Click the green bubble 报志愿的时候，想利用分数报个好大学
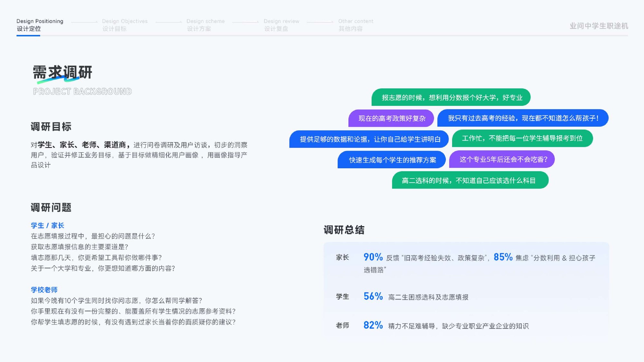The image size is (644, 362). click(x=451, y=97)
